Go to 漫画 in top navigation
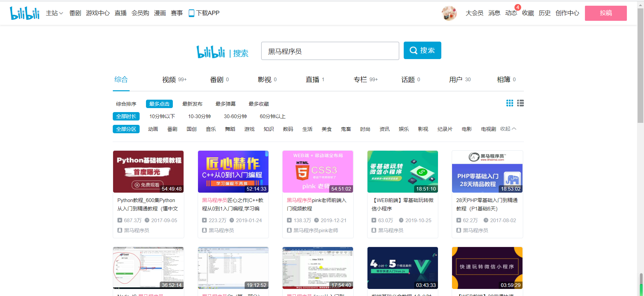This screenshot has height=296, width=644. (160, 13)
